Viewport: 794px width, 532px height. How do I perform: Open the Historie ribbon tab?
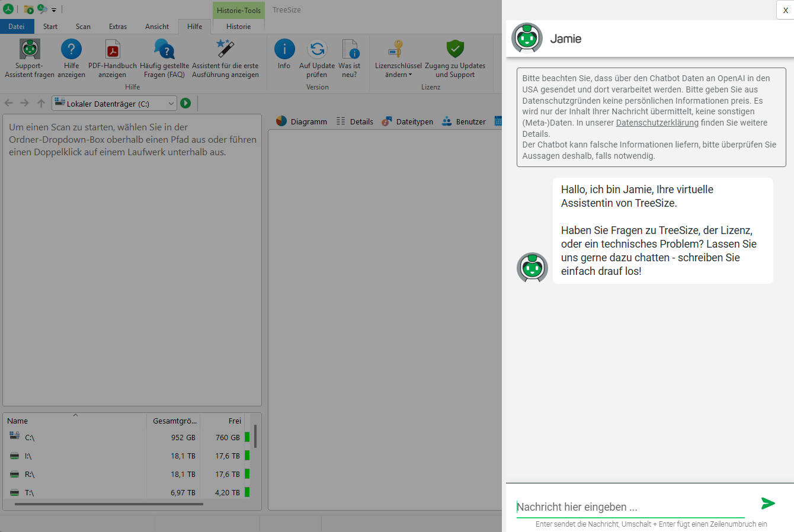(238, 27)
